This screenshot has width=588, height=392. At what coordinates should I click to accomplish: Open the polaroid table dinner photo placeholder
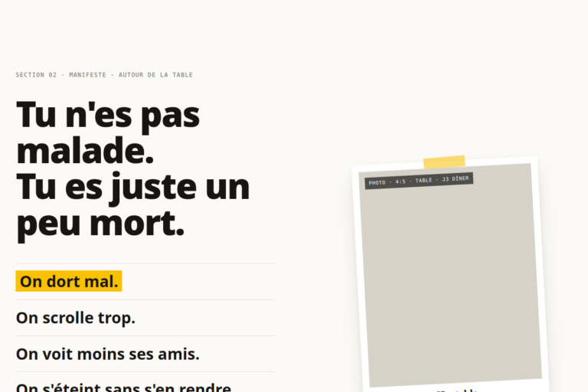(x=450, y=275)
